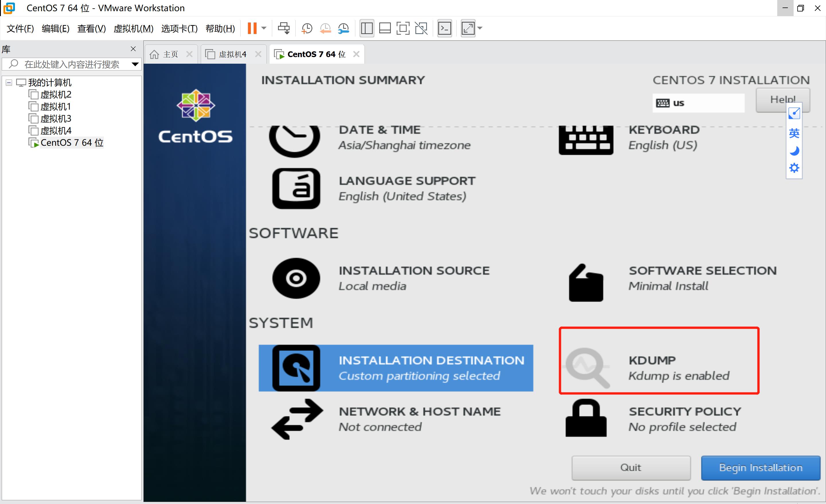Open SOFTWARE SELECTION package icon
The width and height of the screenshot is (826, 504).
pyautogui.click(x=586, y=283)
